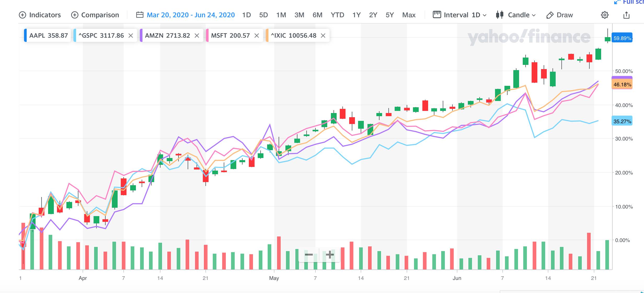The height and width of the screenshot is (293, 644).
Task: Click the 46.18% orange price tag
Action: [622, 84]
